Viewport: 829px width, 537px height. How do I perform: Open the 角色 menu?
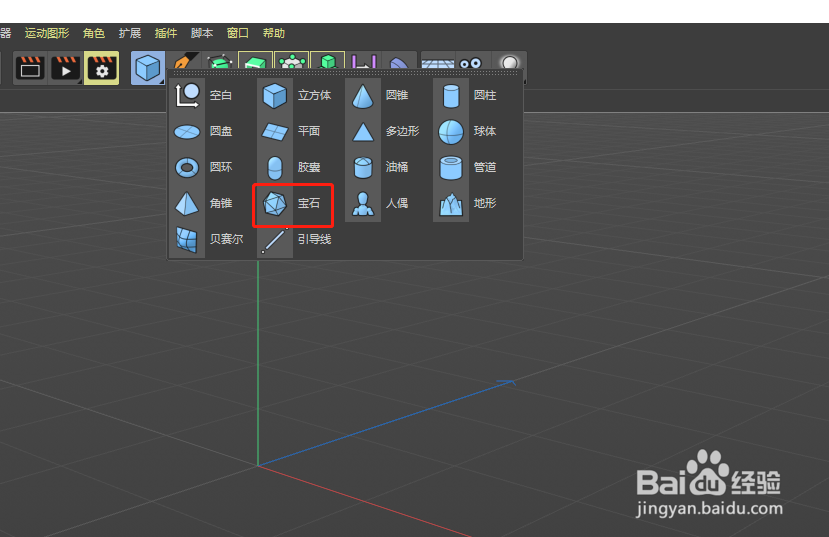[94, 33]
